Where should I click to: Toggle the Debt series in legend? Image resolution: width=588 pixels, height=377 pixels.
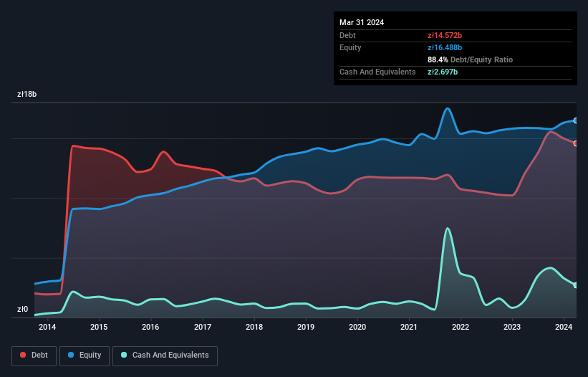33,355
